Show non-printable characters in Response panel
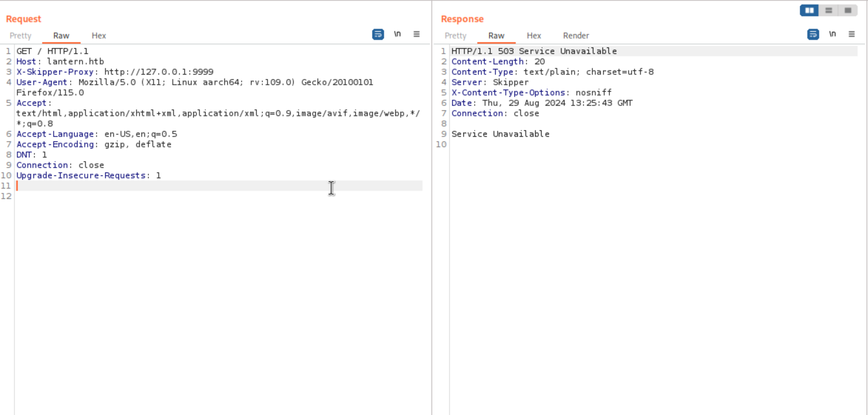This screenshot has width=868, height=415. click(x=832, y=34)
